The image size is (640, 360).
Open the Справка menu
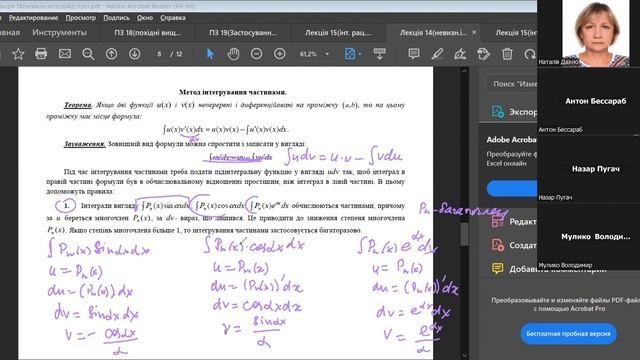click(173, 18)
